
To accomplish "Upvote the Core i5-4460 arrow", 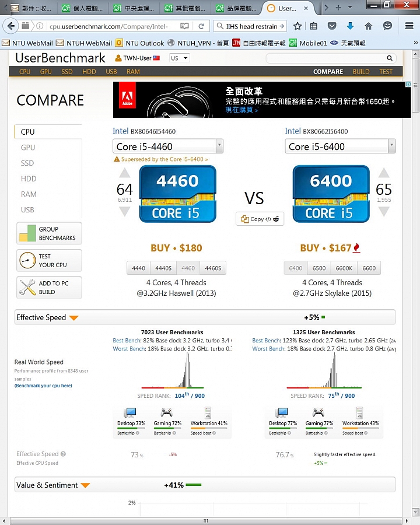I will (x=125, y=173).
